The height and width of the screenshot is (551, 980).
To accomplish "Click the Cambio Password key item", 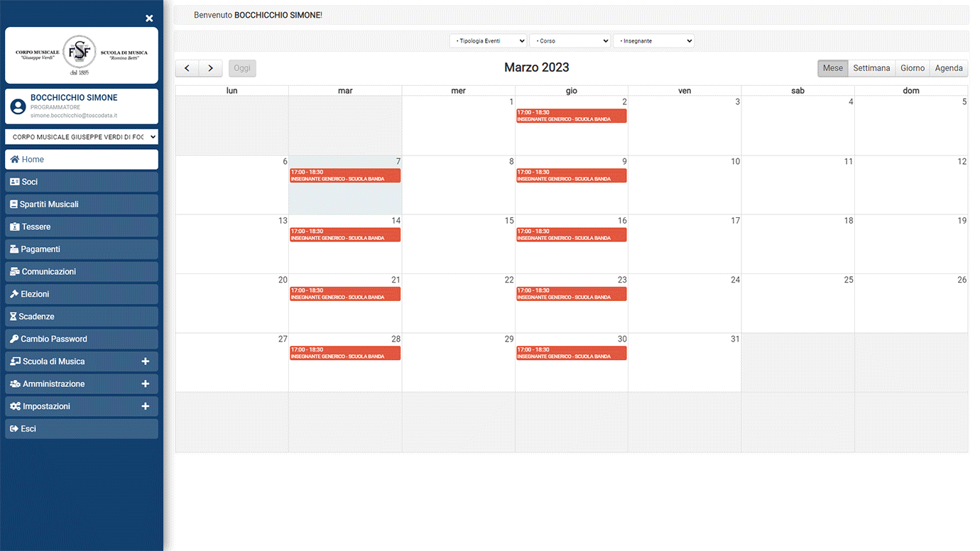I will point(81,339).
